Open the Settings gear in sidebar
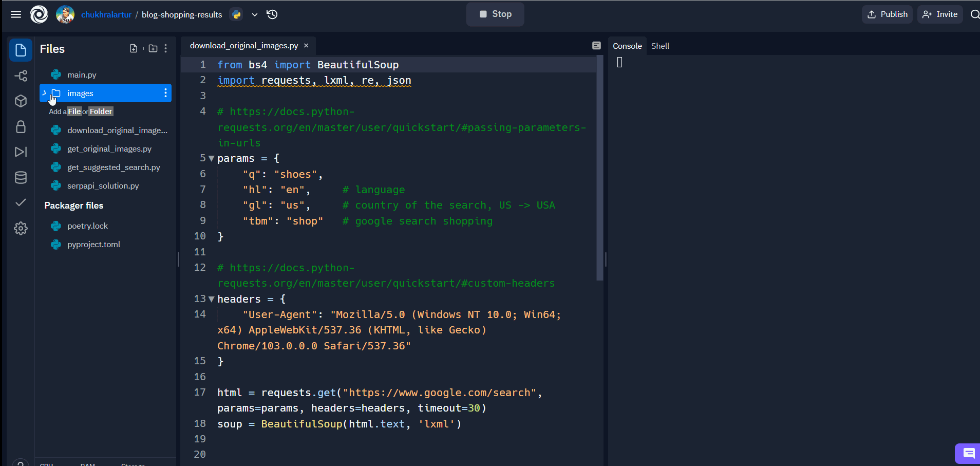The height and width of the screenshot is (466, 980). (x=21, y=228)
